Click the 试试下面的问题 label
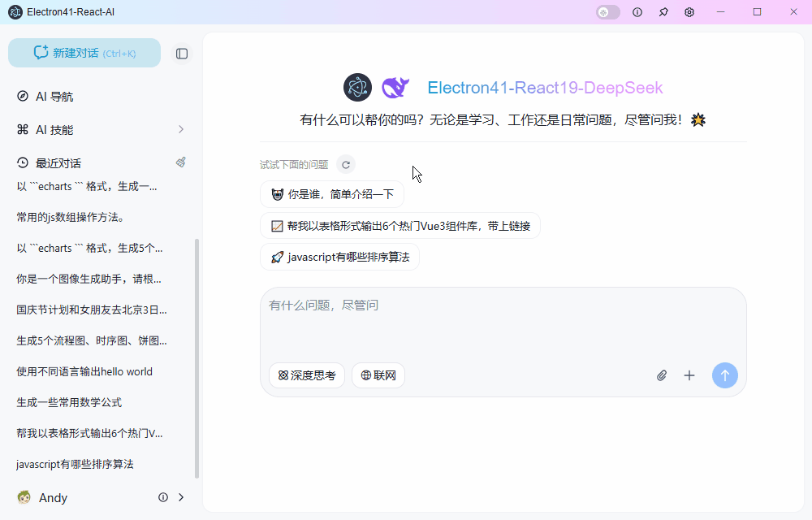The image size is (812, 520). click(294, 165)
